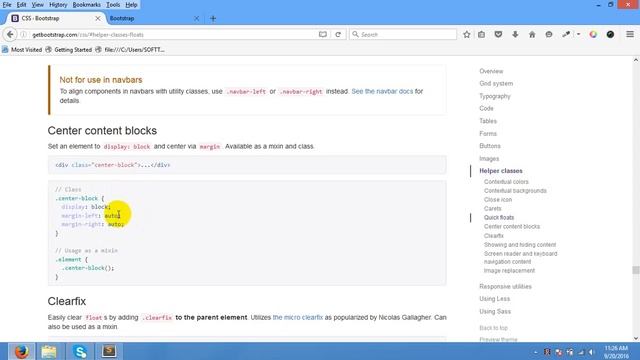Open the chat bubble toolbar icon

tap(549, 35)
